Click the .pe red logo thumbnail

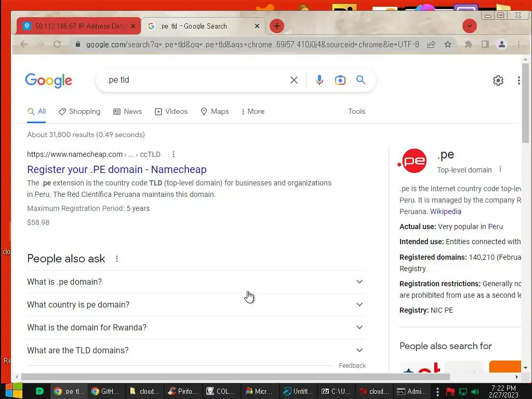[413, 161]
